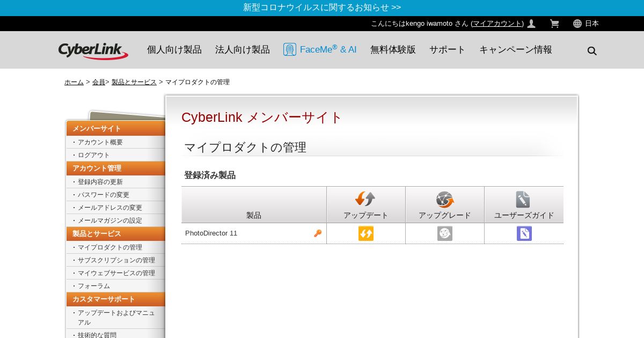Open the マイアカウント link
Viewport: 644px width, 338px height.
coord(497,24)
